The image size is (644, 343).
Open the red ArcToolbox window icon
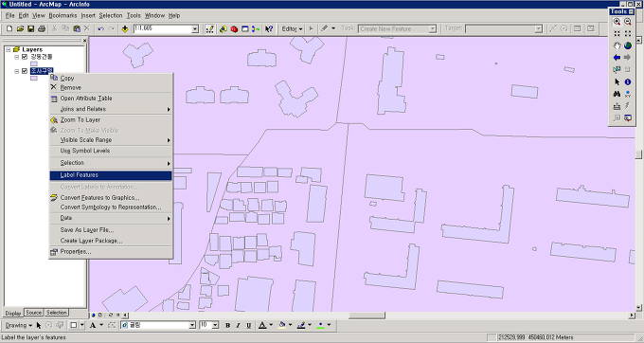point(234,28)
